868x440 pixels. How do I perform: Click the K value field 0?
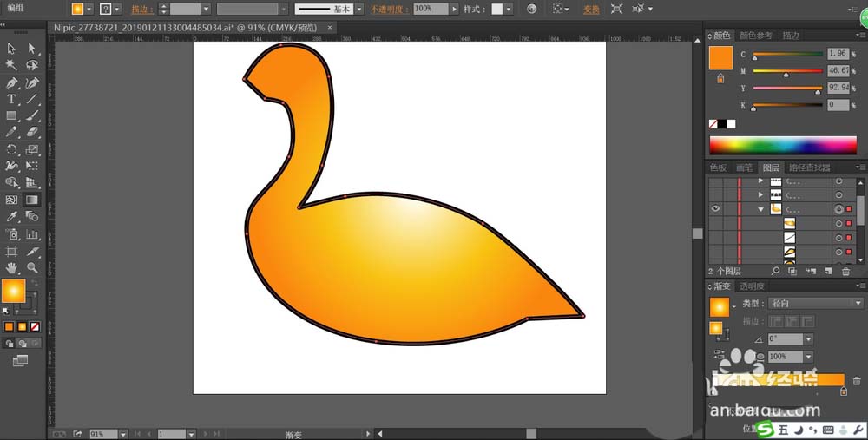(838, 105)
